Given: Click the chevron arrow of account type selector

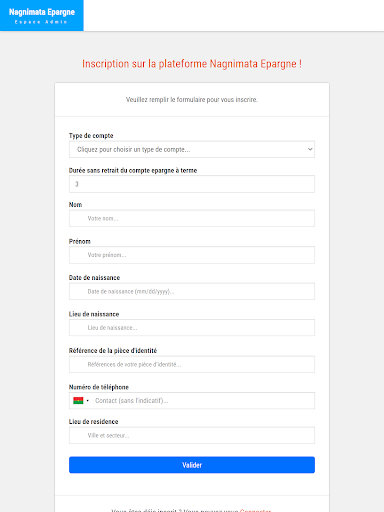Looking at the screenshot, I should click(x=310, y=149).
